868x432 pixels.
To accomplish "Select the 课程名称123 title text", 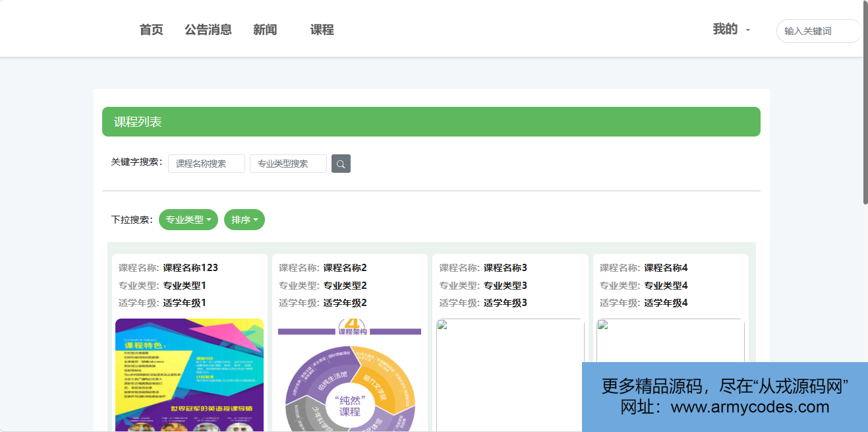I will (x=190, y=268).
